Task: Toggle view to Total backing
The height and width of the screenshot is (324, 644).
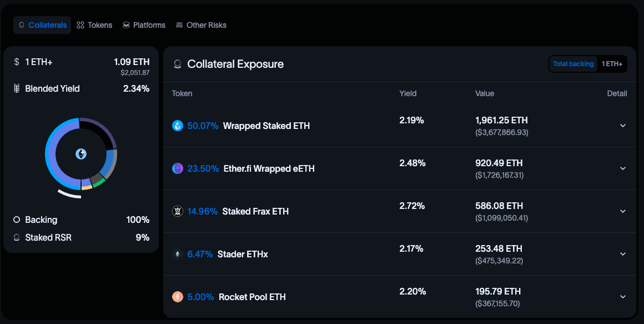Action: tap(573, 64)
